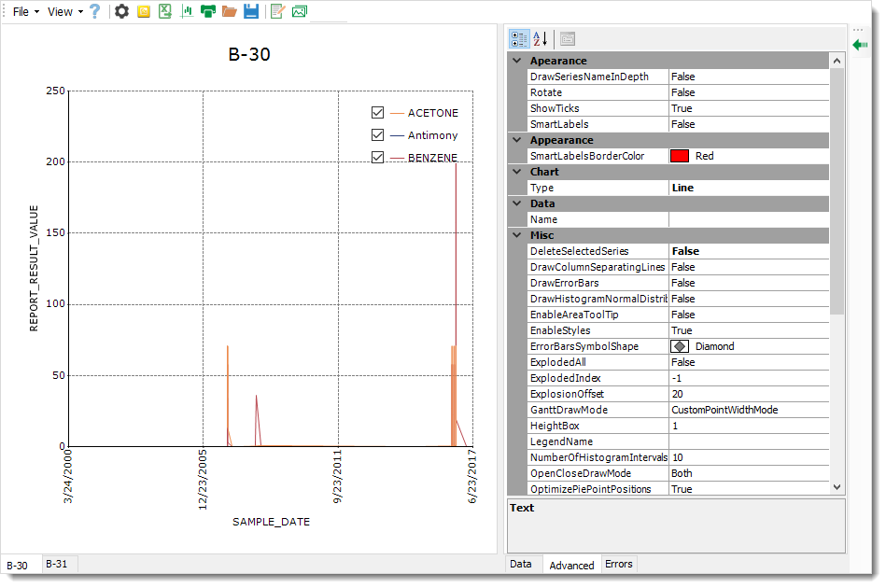The width and height of the screenshot is (886, 588).
Task: Print the chart with printer icon
Action: pyautogui.click(x=208, y=11)
